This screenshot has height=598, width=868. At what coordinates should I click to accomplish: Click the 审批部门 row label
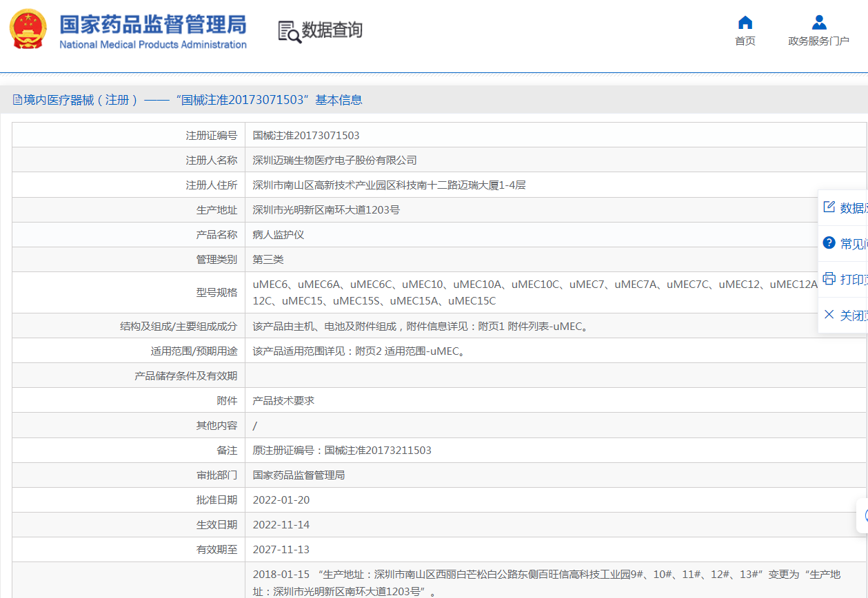216,475
